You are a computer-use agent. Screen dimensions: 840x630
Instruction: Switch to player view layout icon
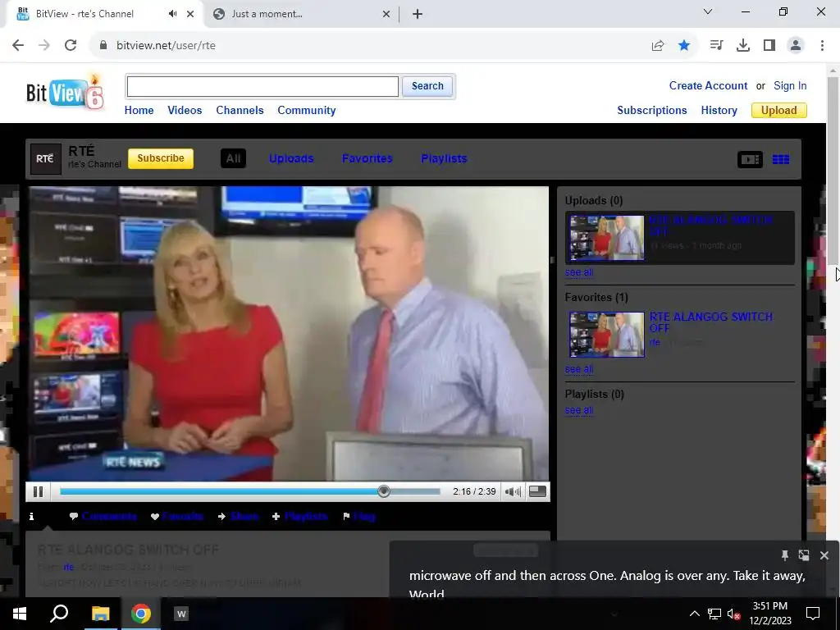pos(750,160)
